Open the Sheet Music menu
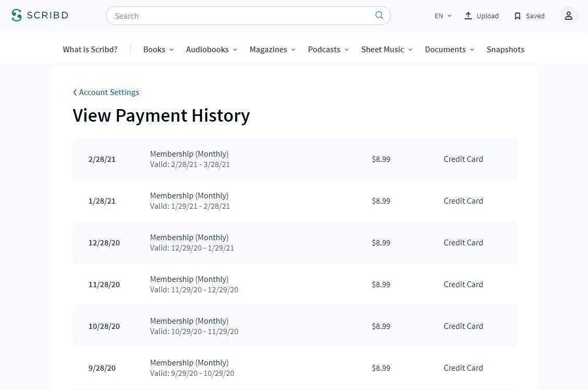Screen dimensions: 588x390 (x=387, y=50)
